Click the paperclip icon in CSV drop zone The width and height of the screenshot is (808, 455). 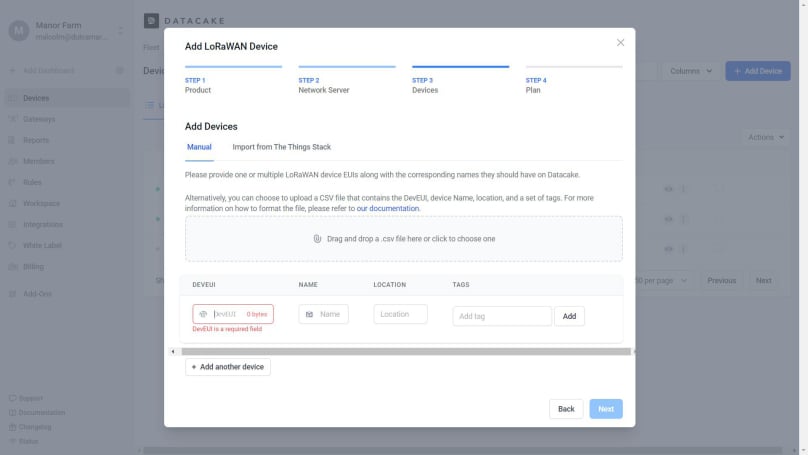(317, 239)
